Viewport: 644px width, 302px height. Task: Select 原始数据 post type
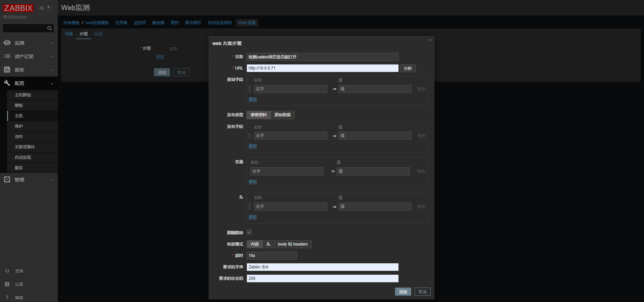(283, 115)
